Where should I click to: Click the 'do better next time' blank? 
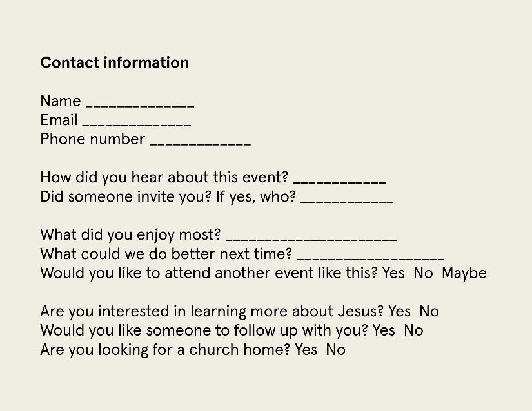coord(371,256)
